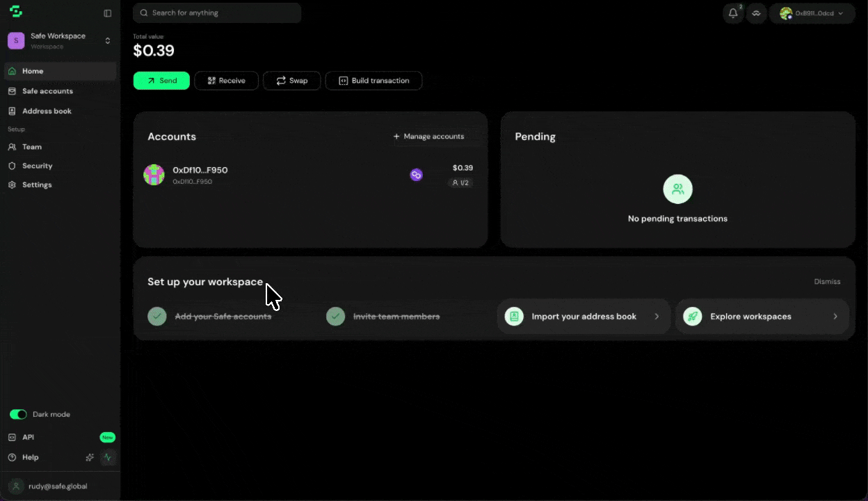The height and width of the screenshot is (501, 868).
Task: Click the API code icon
Action: pos(12,437)
